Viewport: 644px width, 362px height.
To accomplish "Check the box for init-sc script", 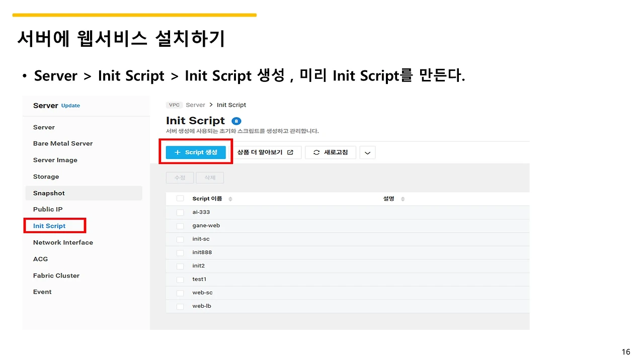I will pos(180,239).
